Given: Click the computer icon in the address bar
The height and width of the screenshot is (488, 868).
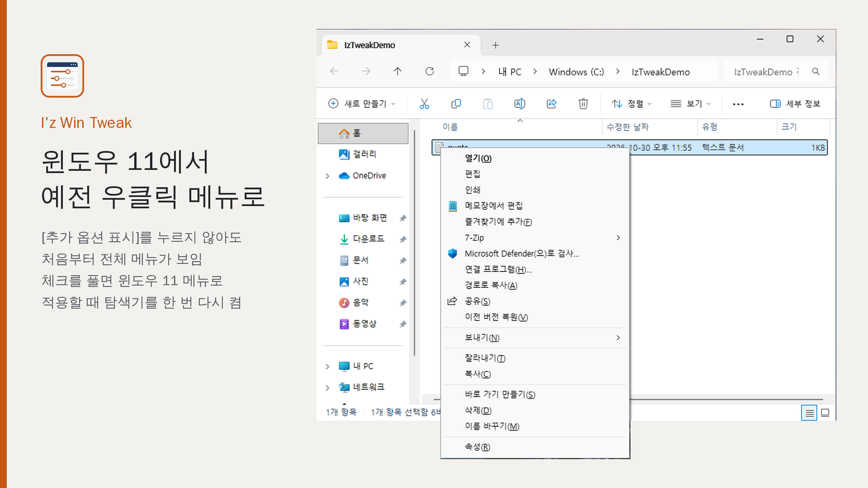Looking at the screenshot, I should coord(463,71).
